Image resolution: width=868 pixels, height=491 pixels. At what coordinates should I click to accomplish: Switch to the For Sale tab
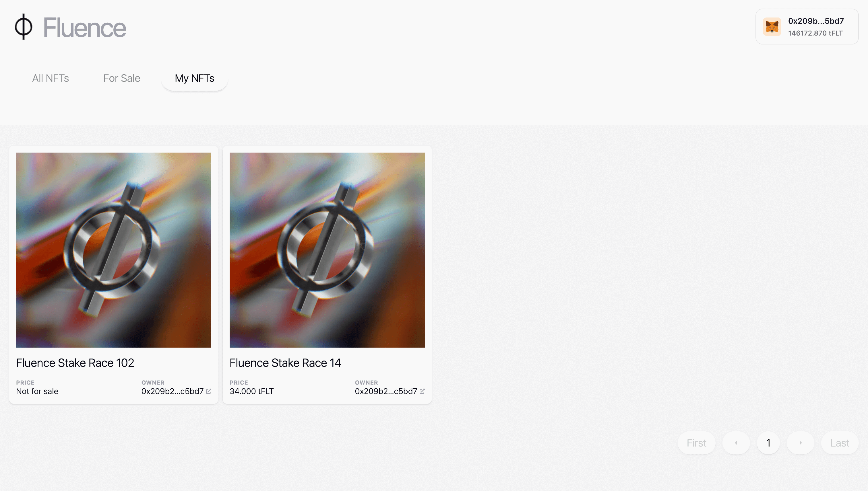(122, 78)
